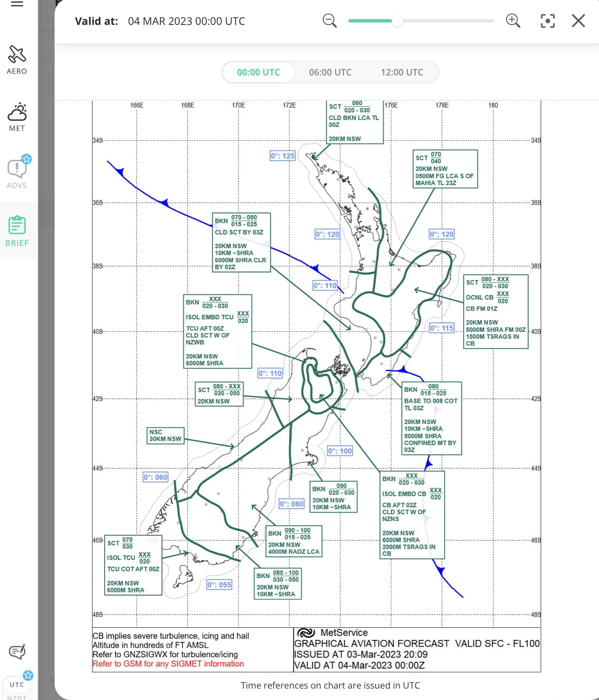599x700 pixels.
Task: Click the grey unfilled zoom slider track
Action: click(x=448, y=21)
